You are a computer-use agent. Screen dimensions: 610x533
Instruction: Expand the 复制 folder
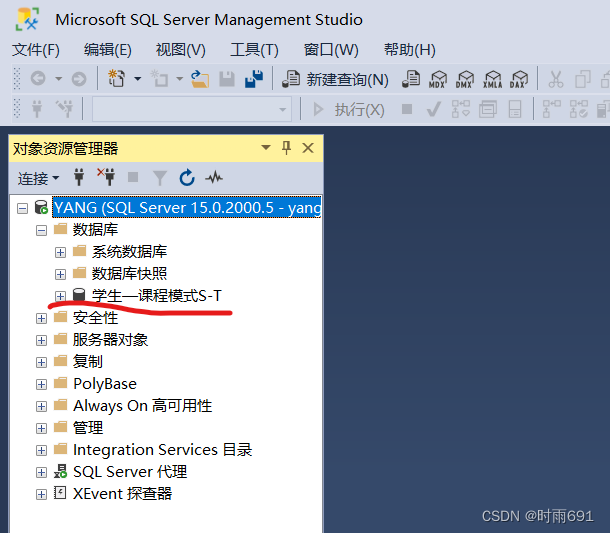pyautogui.click(x=41, y=363)
